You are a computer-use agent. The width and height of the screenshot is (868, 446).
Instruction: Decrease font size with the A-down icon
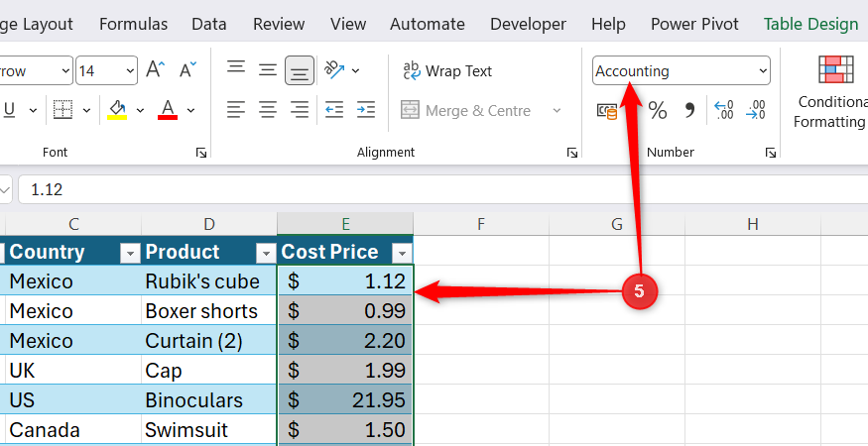click(x=187, y=69)
